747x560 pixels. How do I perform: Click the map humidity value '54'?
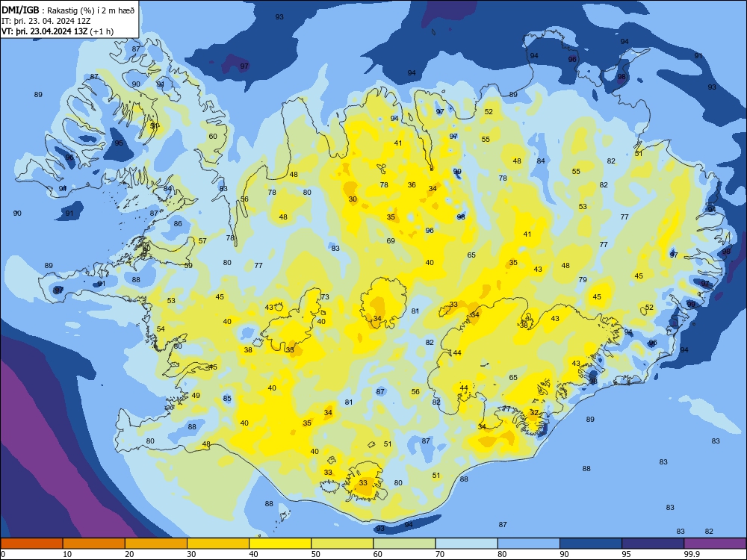tap(161, 329)
